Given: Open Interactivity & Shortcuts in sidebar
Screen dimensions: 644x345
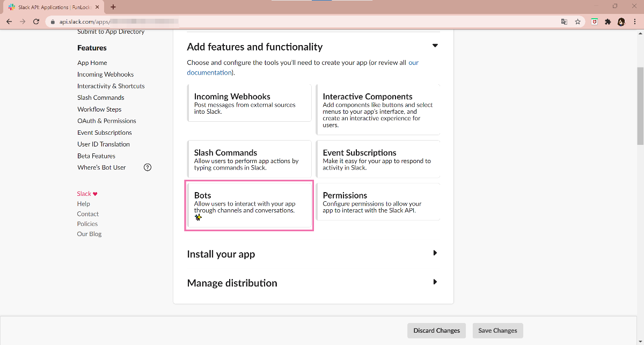Looking at the screenshot, I should click(111, 86).
